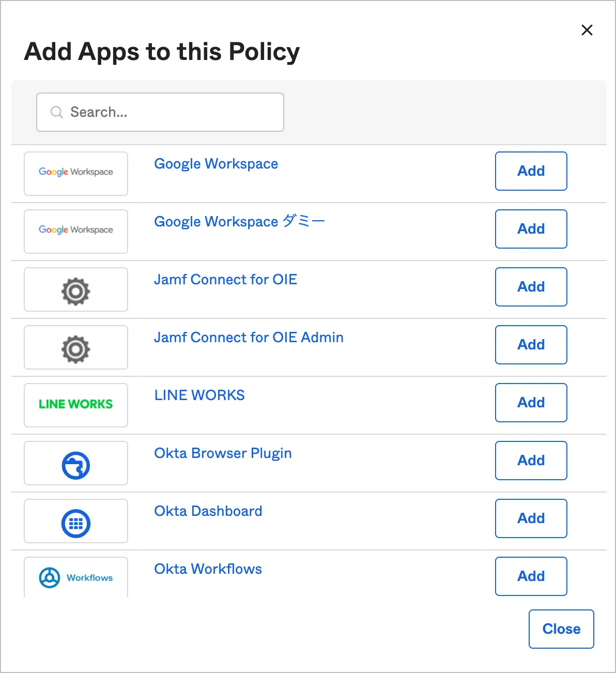The width and height of the screenshot is (616, 673).
Task: Click the gear icon for Jamf Connect for OIE Admin
Action: [x=76, y=349]
